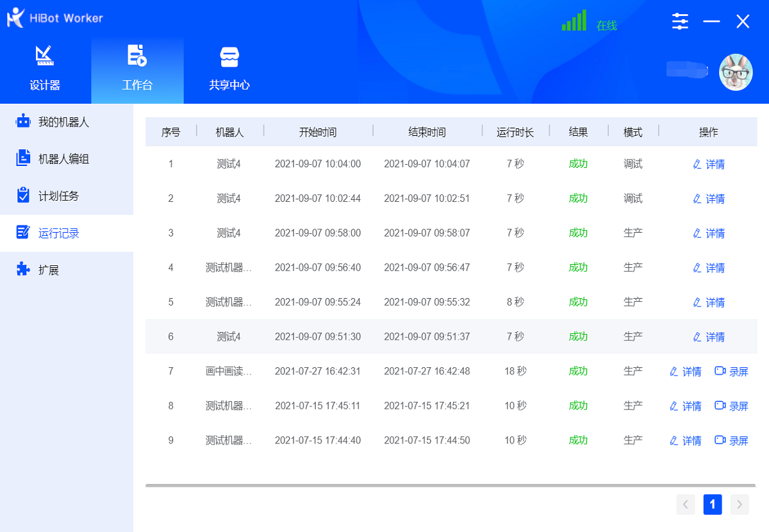The image size is (769, 532).
Task: Open the 录屏 video for record 9
Action: (732, 441)
